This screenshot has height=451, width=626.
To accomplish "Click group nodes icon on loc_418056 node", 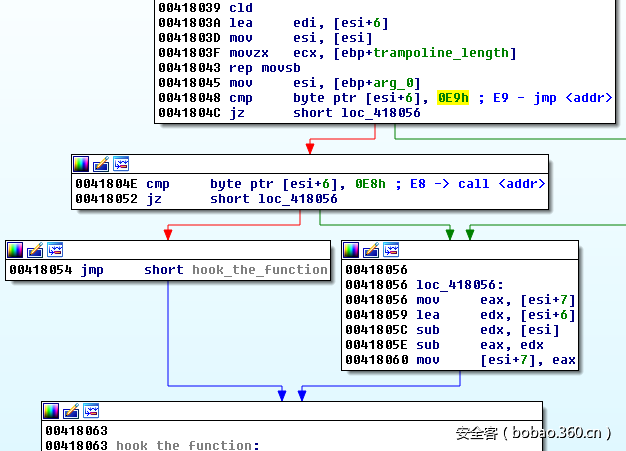I will click(x=391, y=249).
